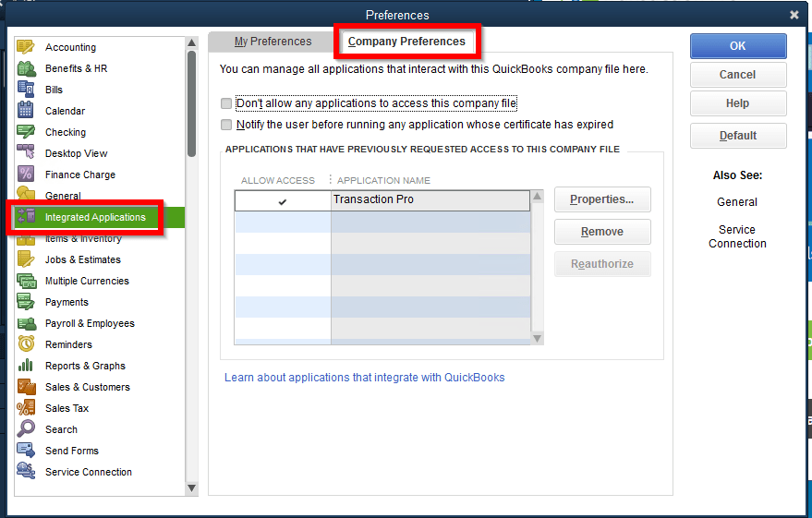Click the Reminders alarm clock icon
Screen dimensions: 812x518
[x=26, y=344]
